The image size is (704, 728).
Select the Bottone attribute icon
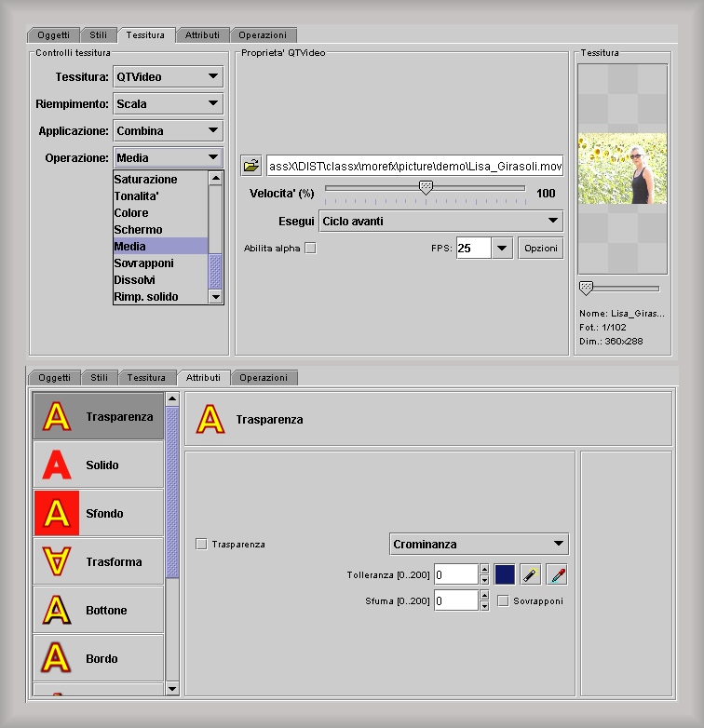(57, 611)
